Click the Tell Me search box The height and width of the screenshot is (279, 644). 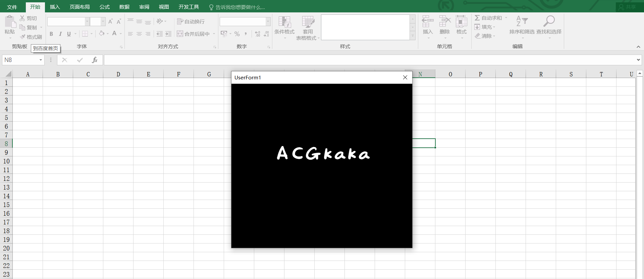(x=237, y=7)
